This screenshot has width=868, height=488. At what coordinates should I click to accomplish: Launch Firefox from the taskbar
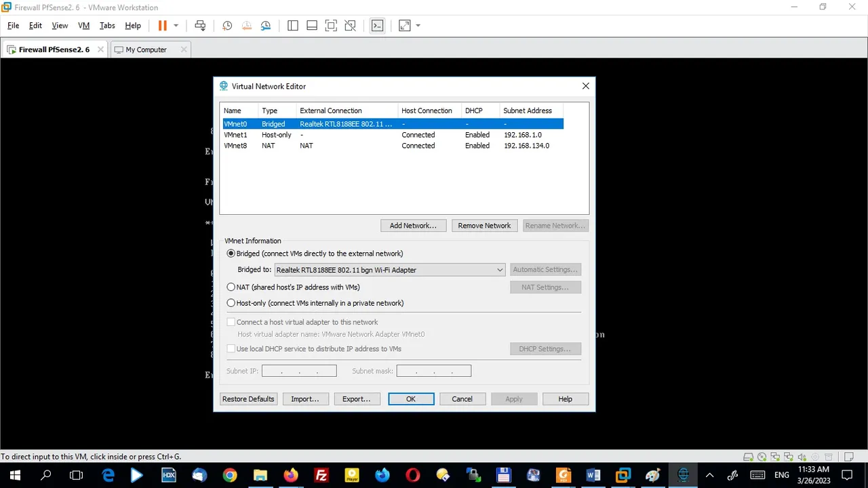[x=291, y=475]
